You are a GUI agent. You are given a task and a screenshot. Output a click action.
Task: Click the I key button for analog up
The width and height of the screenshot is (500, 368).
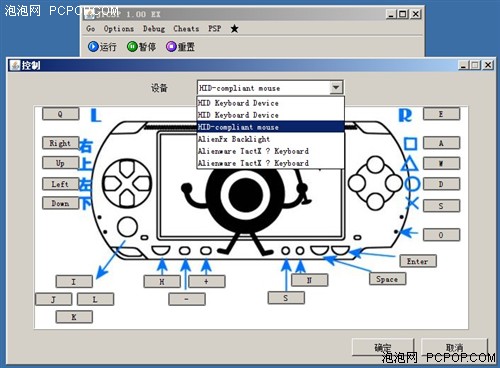pyautogui.click(x=74, y=281)
